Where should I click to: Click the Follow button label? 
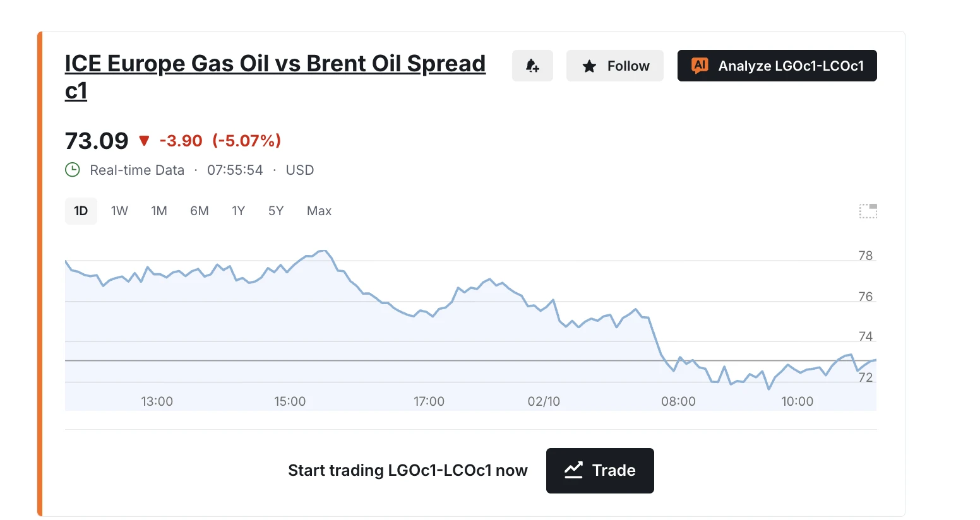click(x=628, y=66)
